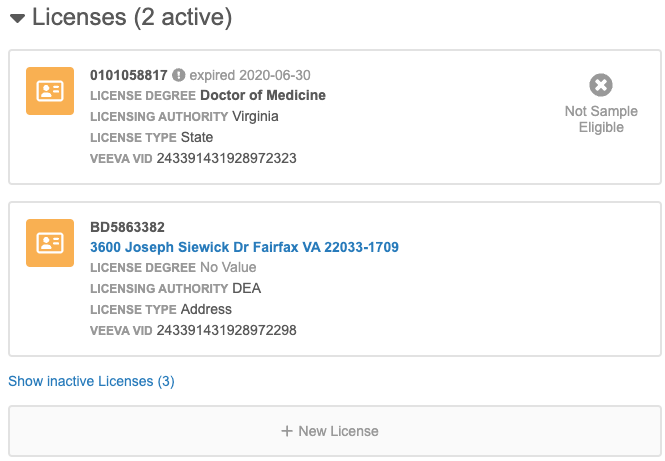Click the Virginia licensing authority value
The image size is (665, 461).
255,116
